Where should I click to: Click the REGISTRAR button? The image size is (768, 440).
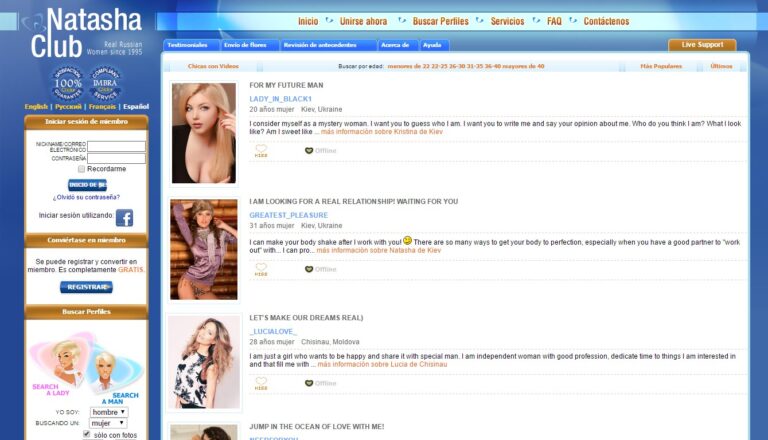click(86, 287)
